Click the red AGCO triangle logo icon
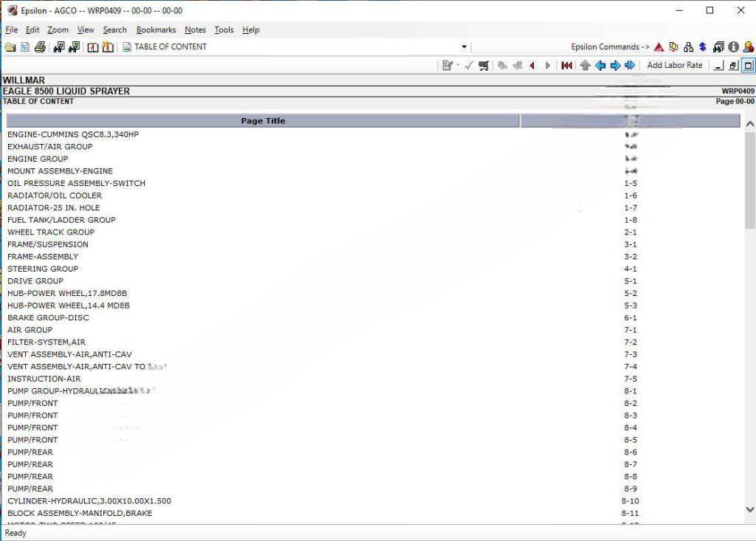The height and width of the screenshot is (541, 756). (659, 46)
